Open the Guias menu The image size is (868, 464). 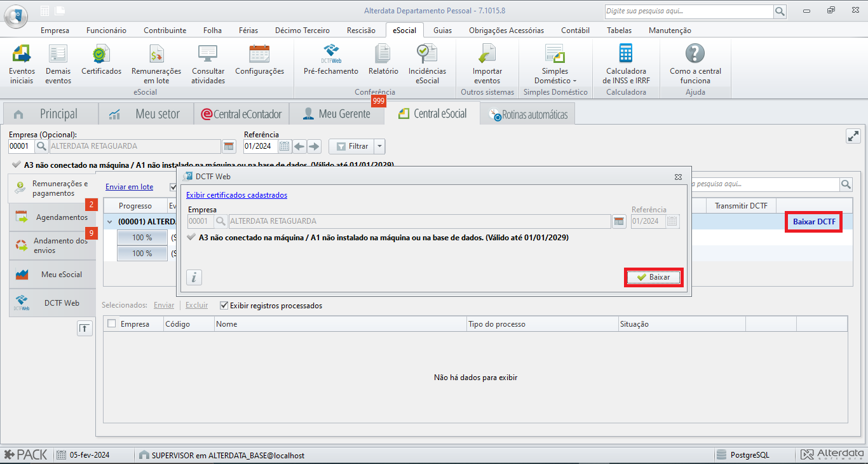pyautogui.click(x=443, y=30)
